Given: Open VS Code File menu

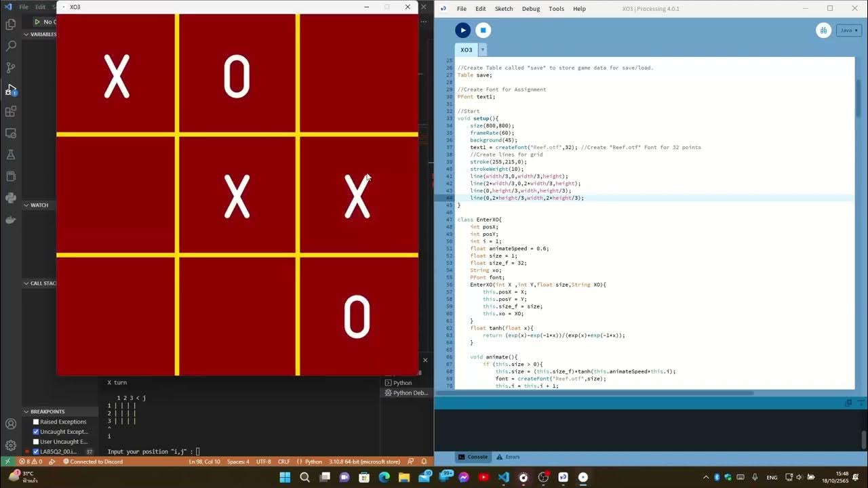Looking at the screenshot, I should pos(24,7).
